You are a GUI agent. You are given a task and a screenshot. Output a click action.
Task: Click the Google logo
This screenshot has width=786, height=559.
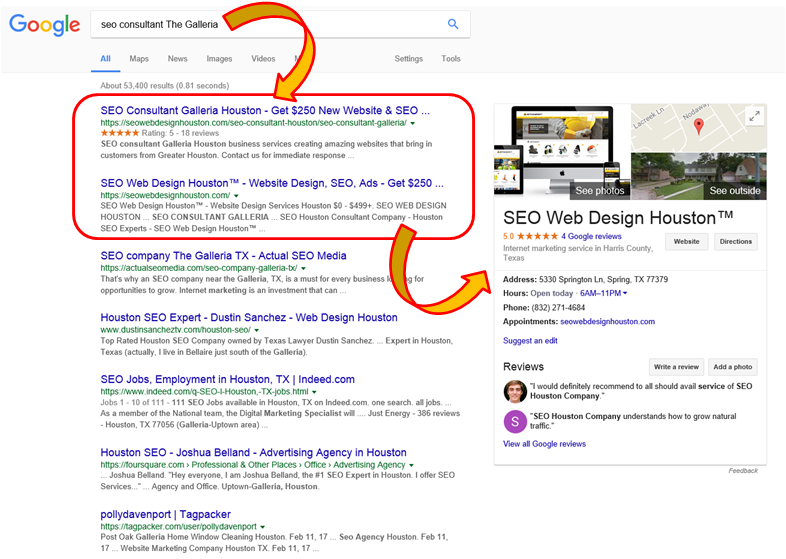point(45,25)
